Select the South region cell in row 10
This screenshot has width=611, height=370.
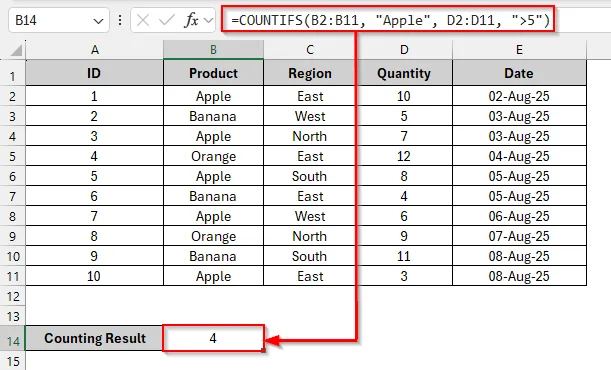(x=310, y=256)
